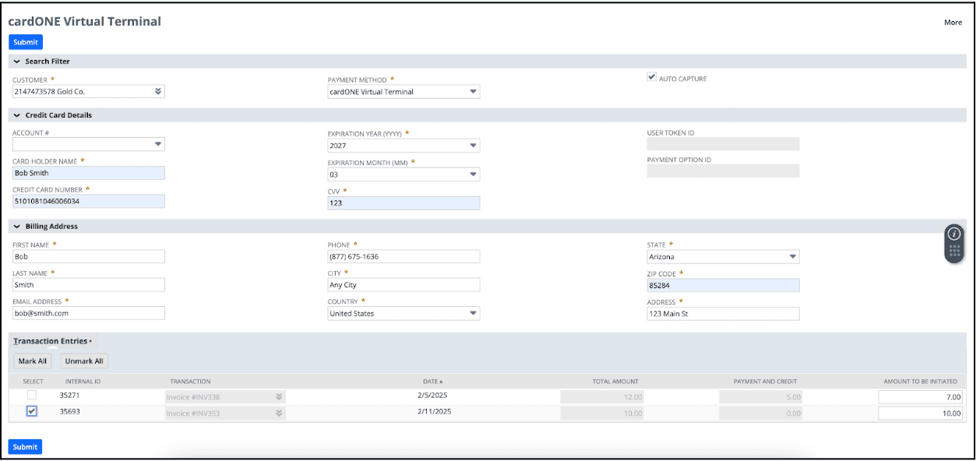Click the 5.00 payment and credit cell
Viewport: 980px width, 461px height.
click(x=760, y=396)
